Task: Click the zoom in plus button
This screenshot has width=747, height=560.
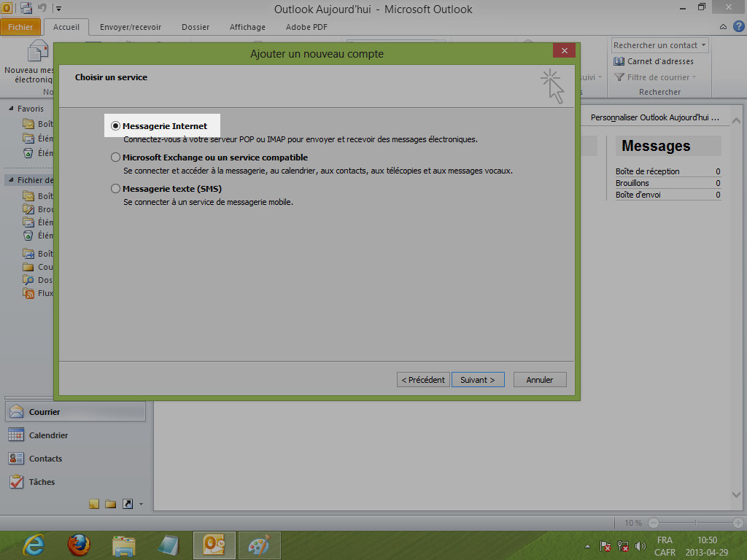Action: (738, 523)
